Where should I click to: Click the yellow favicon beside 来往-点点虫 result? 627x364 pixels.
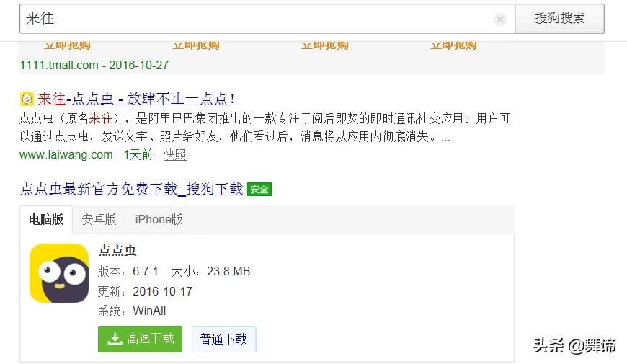[x=27, y=99]
